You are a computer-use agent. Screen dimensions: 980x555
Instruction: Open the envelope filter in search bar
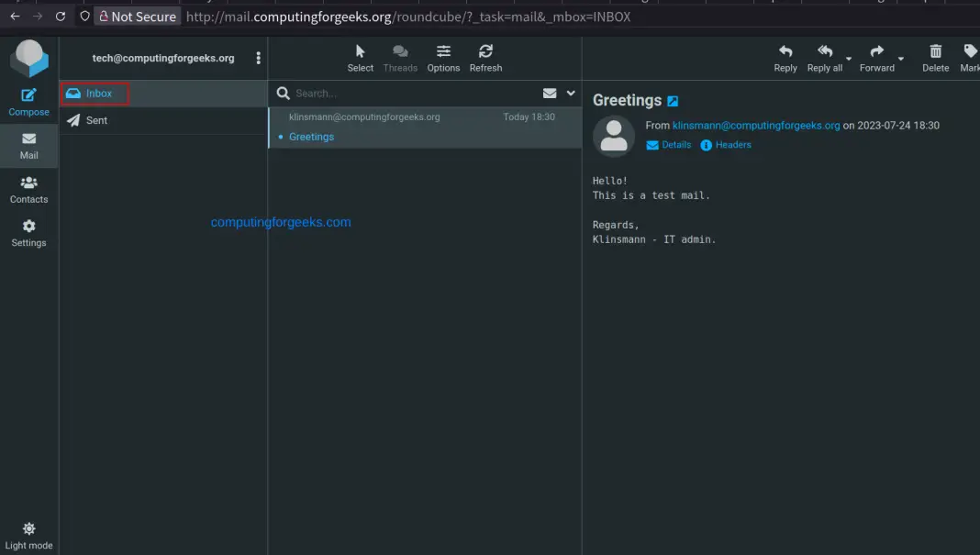click(x=550, y=93)
